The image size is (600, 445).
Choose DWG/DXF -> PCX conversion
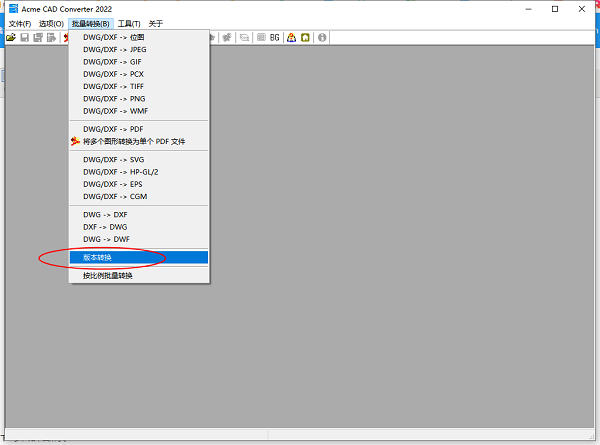coord(139,74)
